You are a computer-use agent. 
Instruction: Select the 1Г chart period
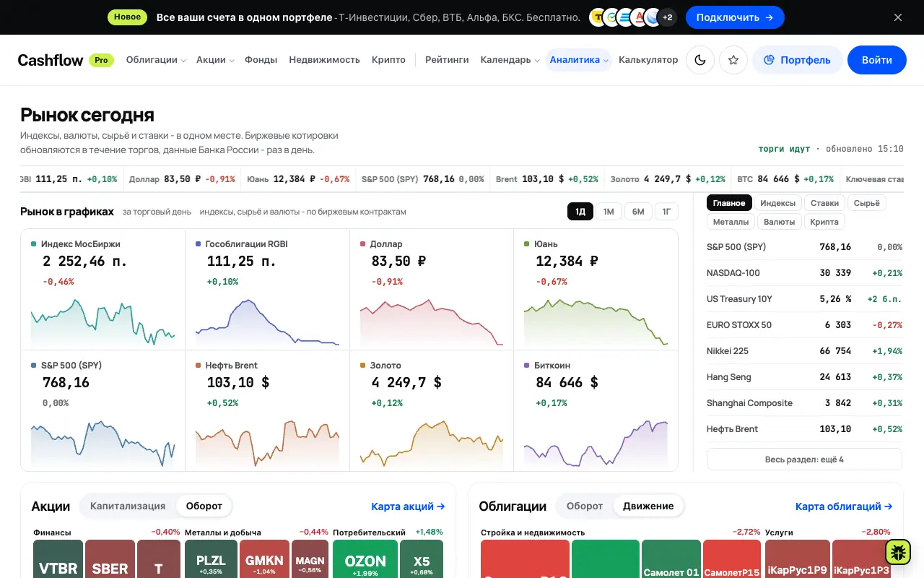(x=666, y=212)
